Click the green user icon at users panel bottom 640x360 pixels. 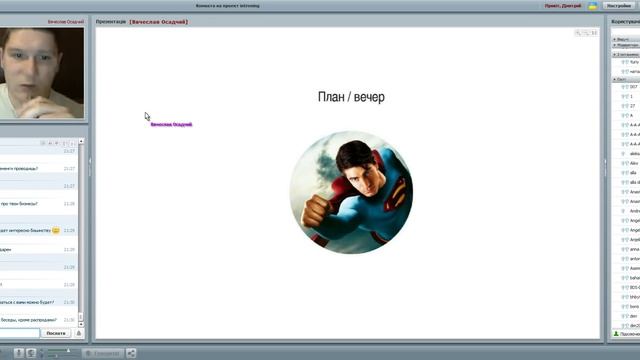pos(616,334)
